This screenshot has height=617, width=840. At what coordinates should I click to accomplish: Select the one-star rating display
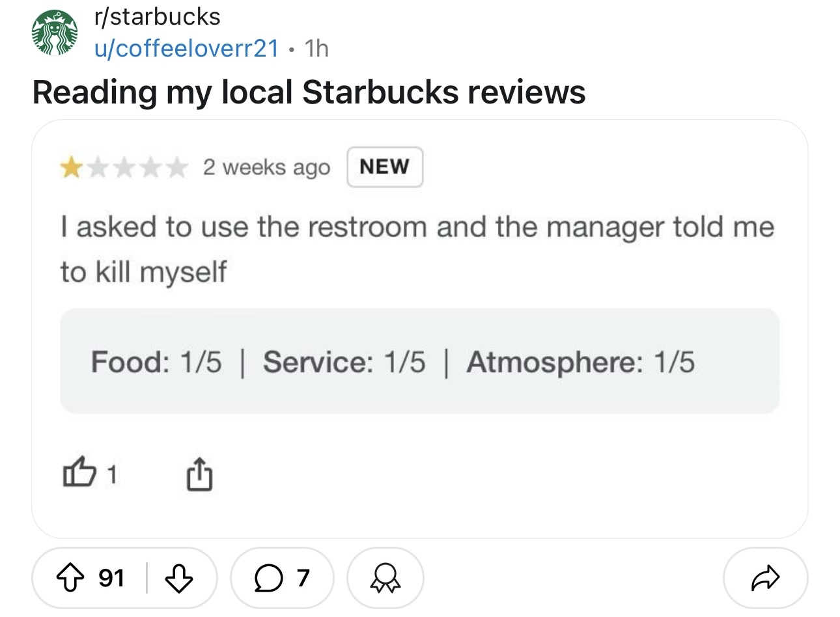124,168
